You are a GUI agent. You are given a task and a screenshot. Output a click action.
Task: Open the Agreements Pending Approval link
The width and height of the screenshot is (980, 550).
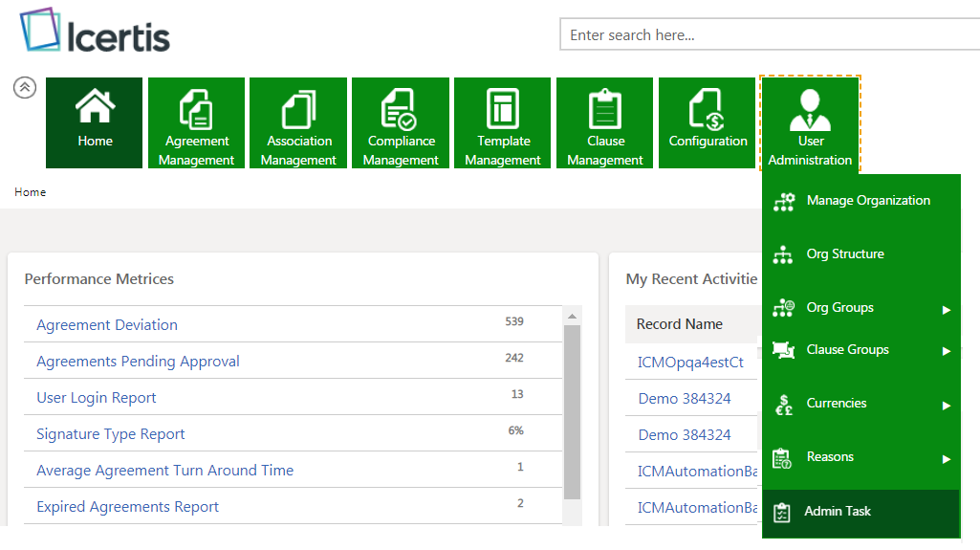coord(138,362)
